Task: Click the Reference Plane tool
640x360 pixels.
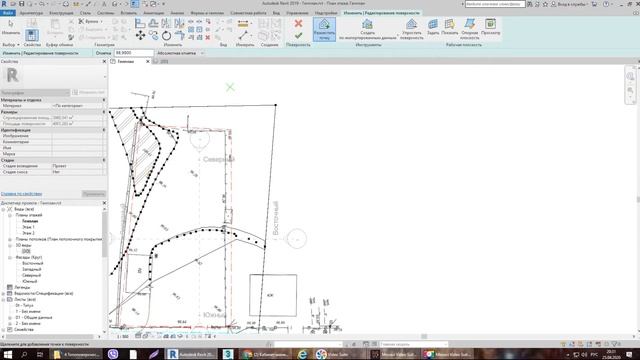Action: pos(470,29)
